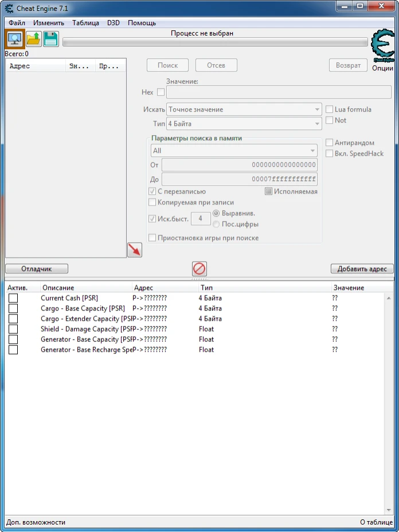Click the Значение input field

(279, 92)
